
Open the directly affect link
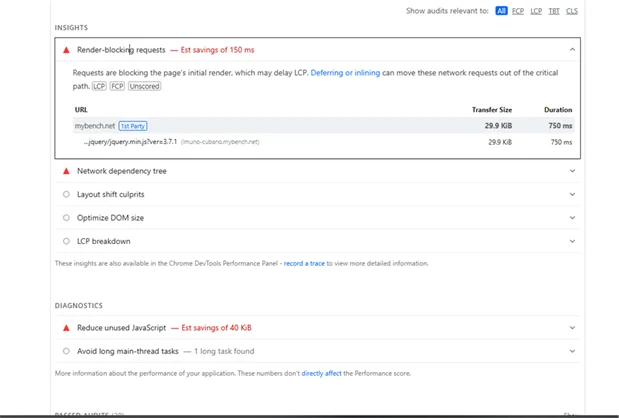click(321, 373)
